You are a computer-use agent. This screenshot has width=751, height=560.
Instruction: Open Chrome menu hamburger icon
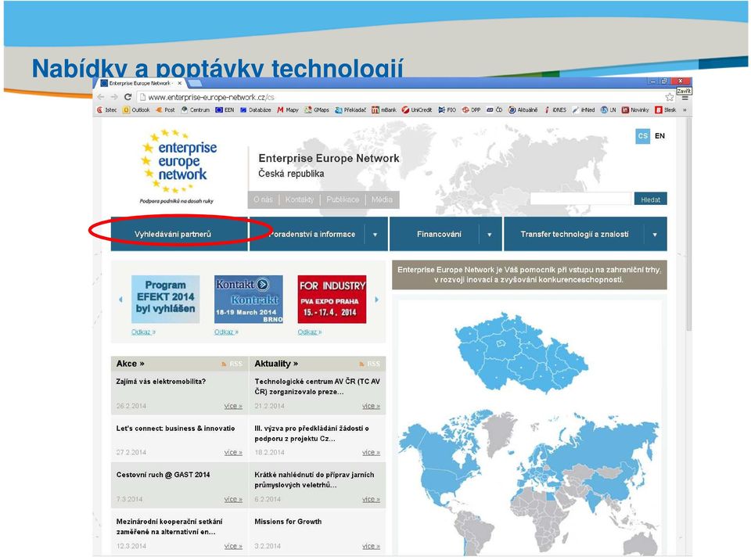click(685, 98)
